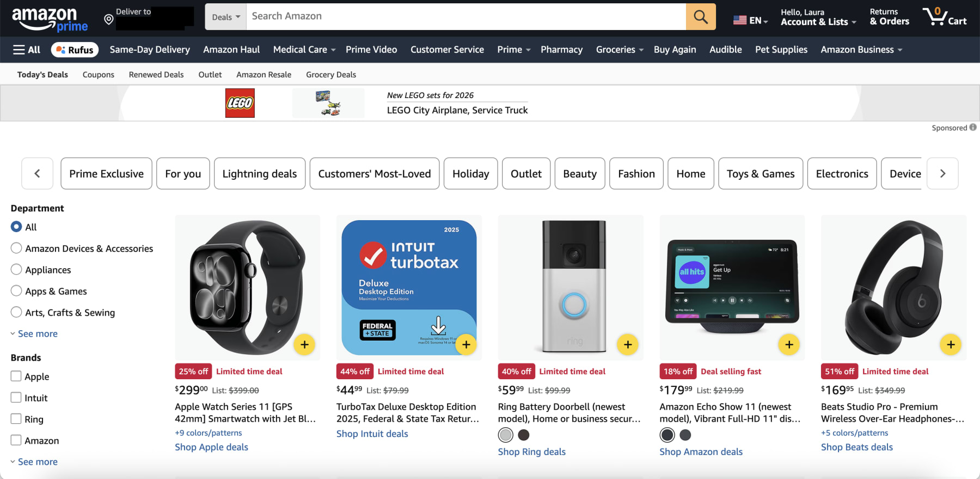980x479 pixels.
Task: Add the TurboTax deal to cart via plus icon
Action: point(466,344)
